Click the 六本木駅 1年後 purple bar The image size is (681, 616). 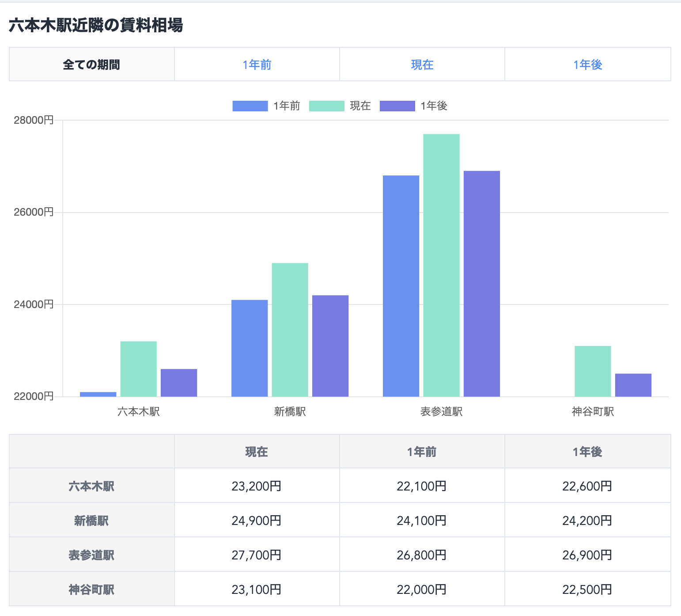[x=179, y=383]
